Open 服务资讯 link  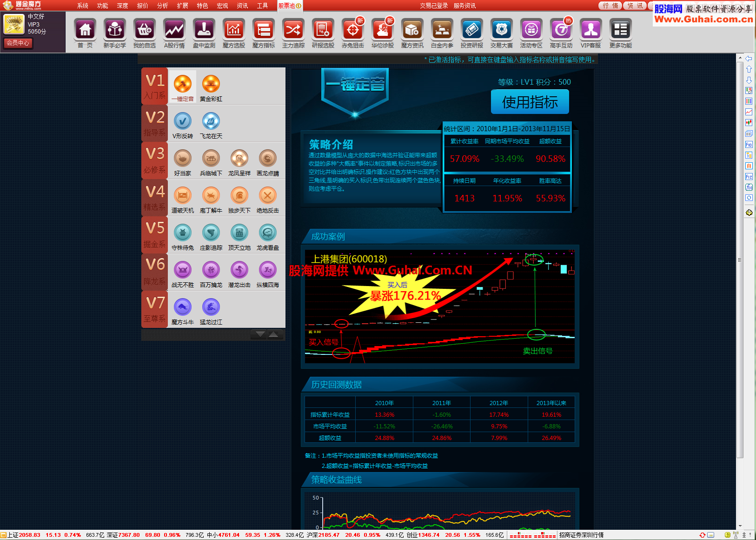click(464, 6)
